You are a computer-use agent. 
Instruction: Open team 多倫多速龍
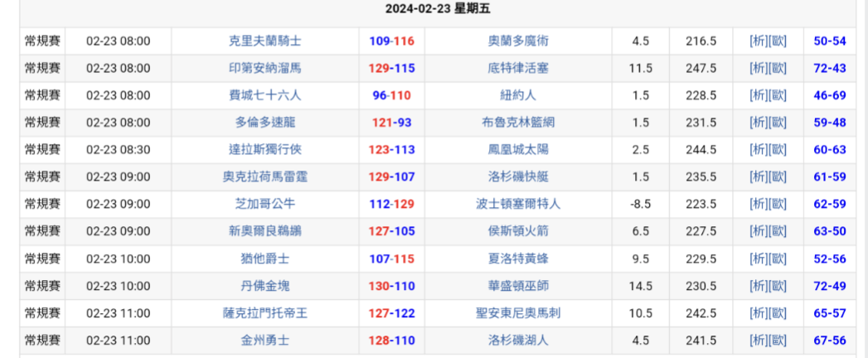point(264,123)
